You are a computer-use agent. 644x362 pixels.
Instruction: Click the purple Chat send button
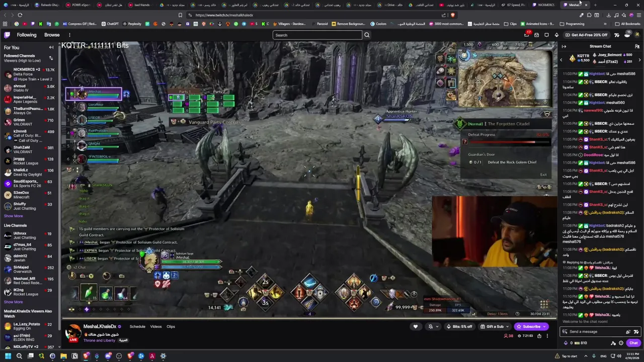[x=633, y=343]
